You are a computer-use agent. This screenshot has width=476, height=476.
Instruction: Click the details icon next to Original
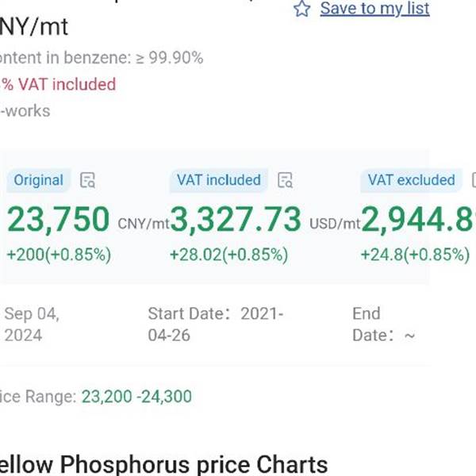click(x=89, y=180)
